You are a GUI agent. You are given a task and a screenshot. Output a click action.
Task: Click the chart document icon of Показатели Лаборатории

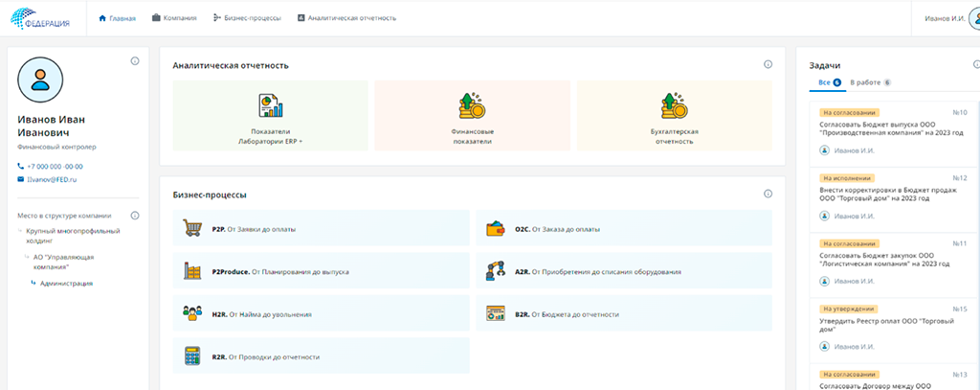pos(271,105)
